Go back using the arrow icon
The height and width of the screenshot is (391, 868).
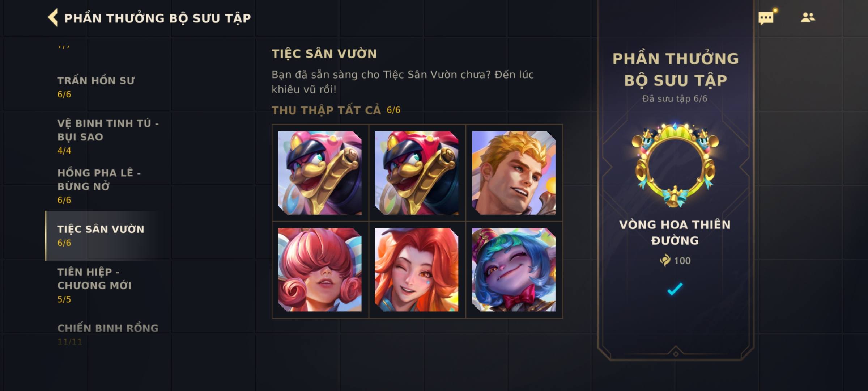53,18
